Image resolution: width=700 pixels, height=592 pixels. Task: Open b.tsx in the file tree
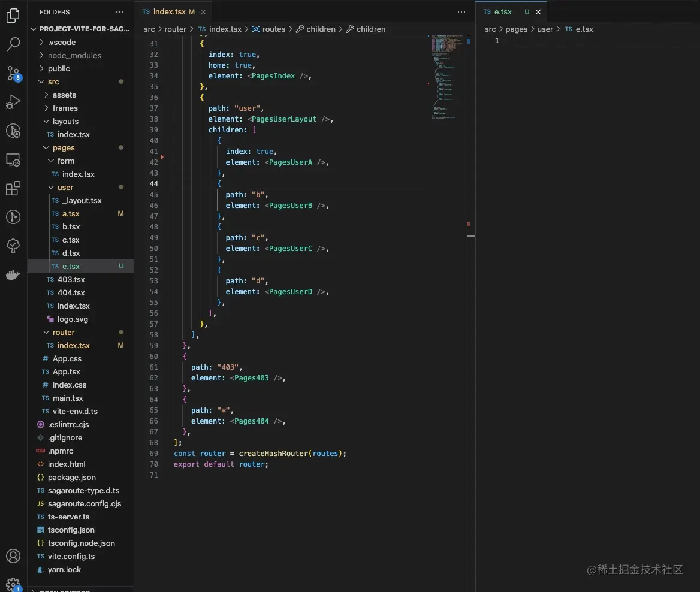point(82,227)
